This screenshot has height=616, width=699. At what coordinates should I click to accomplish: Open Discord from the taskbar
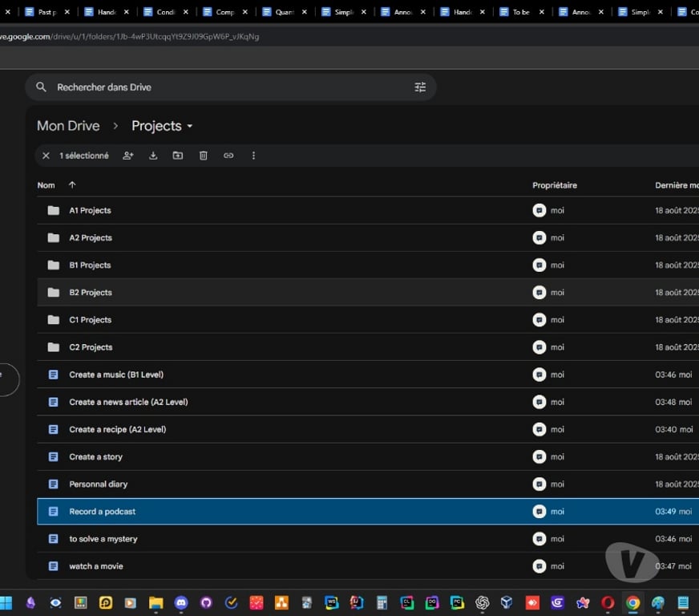(180, 602)
